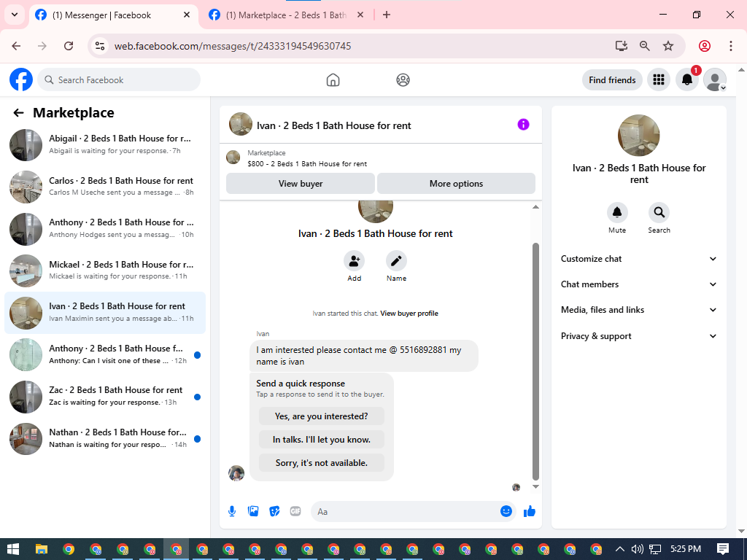Select the Messenger | Facebook tab
747x560 pixels.
[113, 15]
